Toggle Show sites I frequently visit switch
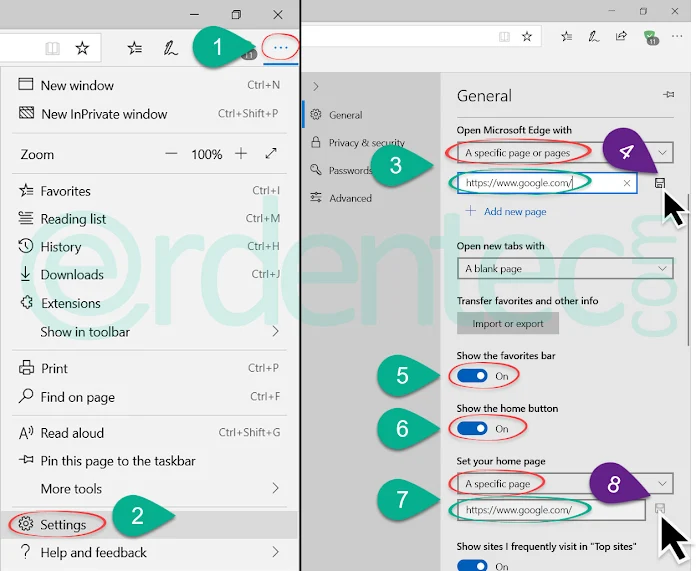696x571 pixels. [472, 565]
